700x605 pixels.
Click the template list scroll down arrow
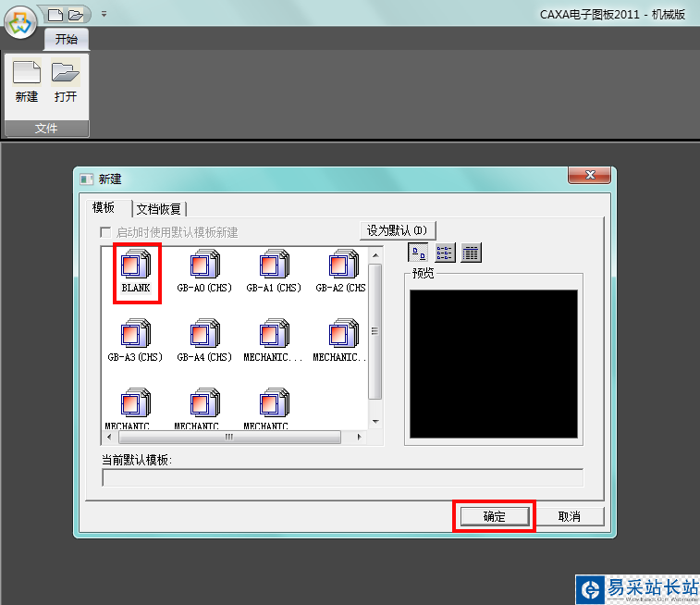click(375, 422)
